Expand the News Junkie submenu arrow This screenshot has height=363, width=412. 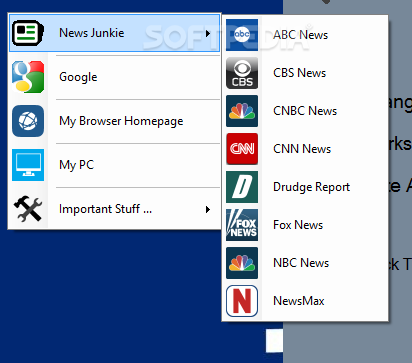(208, 33)
